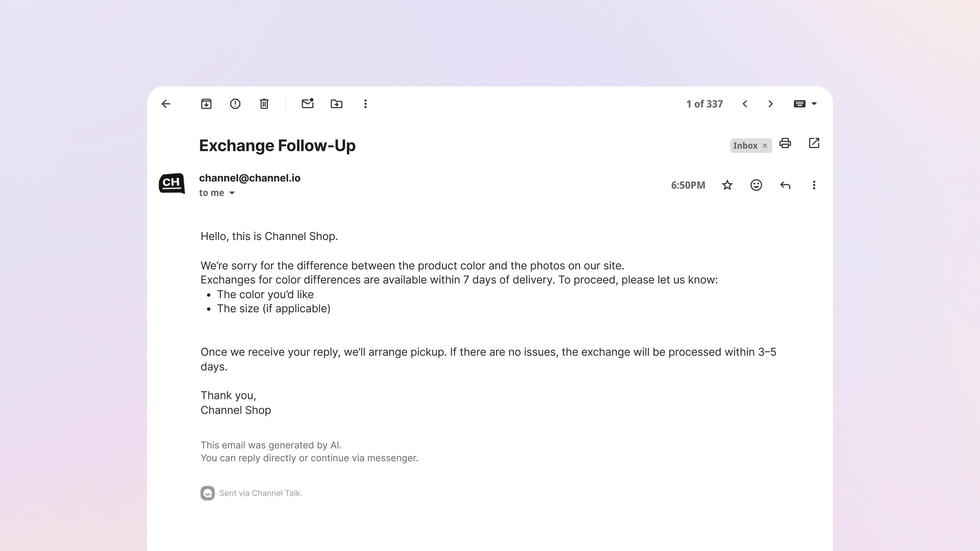
Task: Remove the Inbox label
Action: tap(765, 146)
